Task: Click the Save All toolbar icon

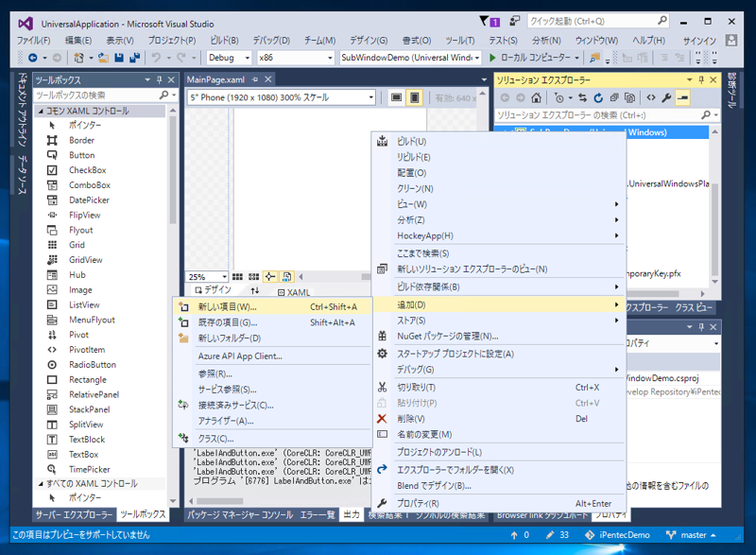Action: pos(134,58)
